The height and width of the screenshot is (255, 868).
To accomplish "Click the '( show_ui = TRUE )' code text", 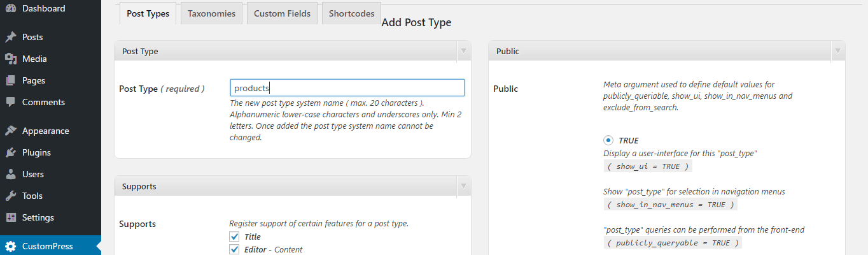I will pos(648,166).
